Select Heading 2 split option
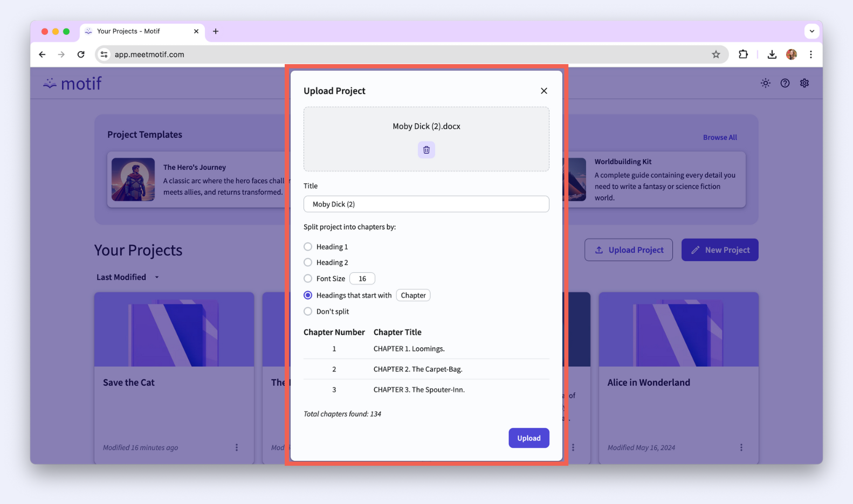Screen dimensions: 853x504 pyautogui.click(x=308, y=263)
